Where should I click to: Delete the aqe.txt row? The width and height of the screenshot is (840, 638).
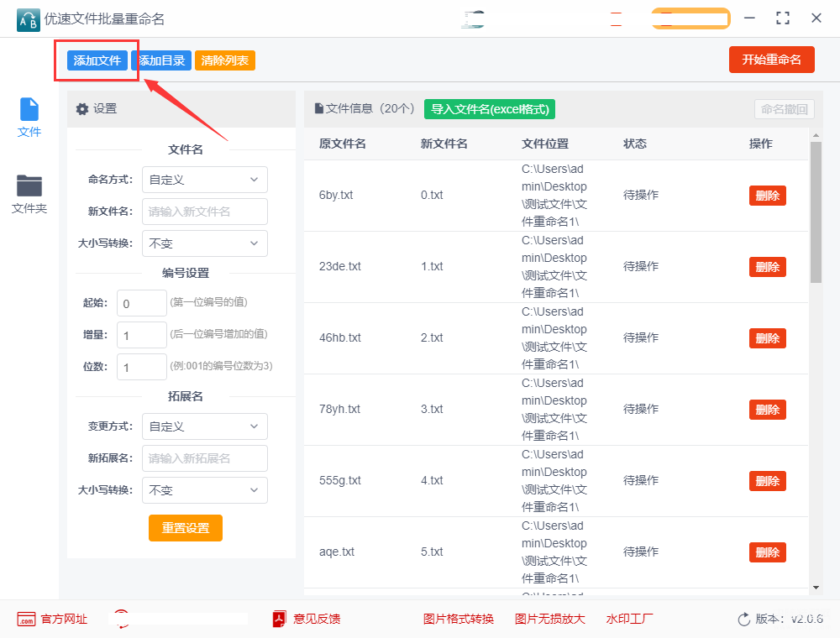click(767, 552)
